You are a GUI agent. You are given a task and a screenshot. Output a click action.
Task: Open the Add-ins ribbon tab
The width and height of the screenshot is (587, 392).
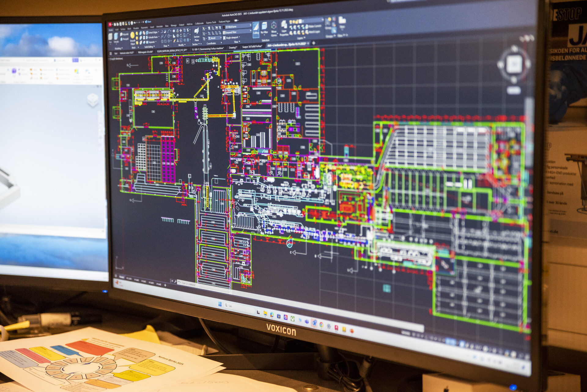point(190,24)
